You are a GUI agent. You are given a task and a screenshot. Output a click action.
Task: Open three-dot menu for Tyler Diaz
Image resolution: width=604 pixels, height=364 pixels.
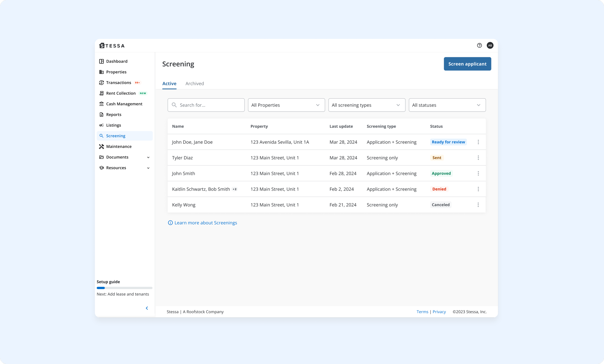click(478, 158)
